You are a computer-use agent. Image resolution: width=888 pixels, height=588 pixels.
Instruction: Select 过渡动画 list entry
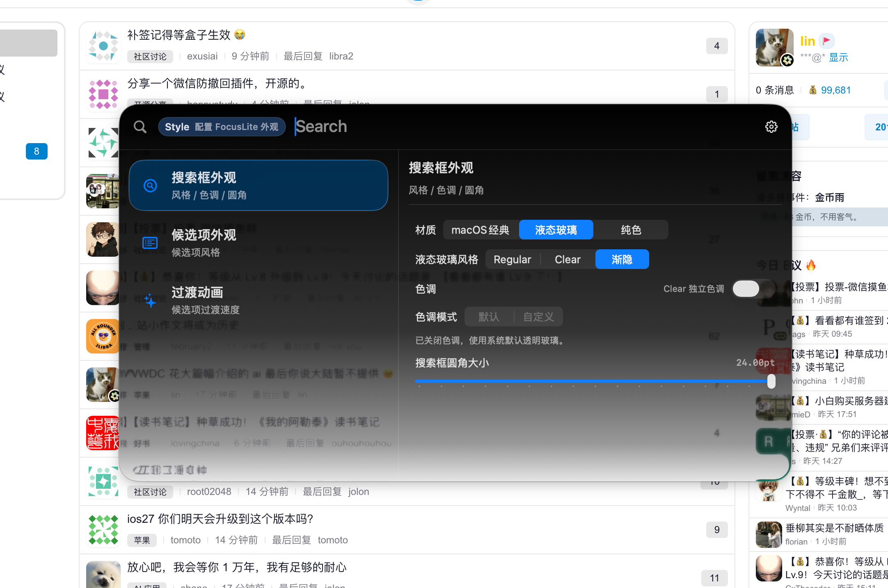click(x=259, y=300)
